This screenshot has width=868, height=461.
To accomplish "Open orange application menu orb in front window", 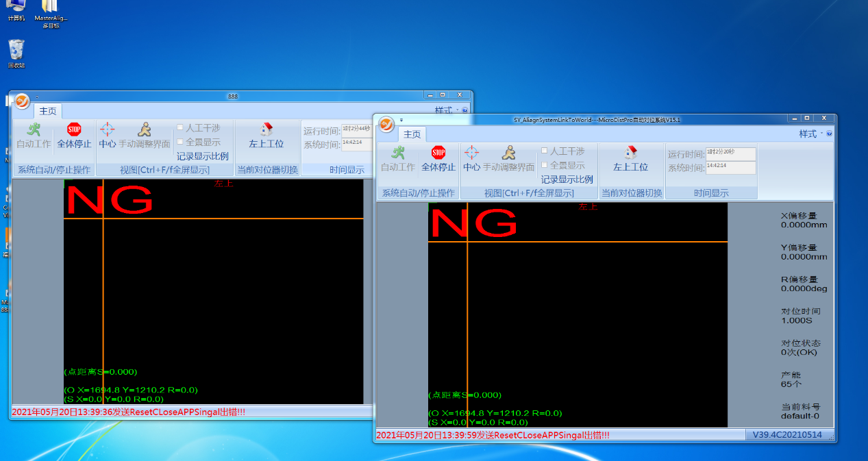I will click(x=386, y=125).
